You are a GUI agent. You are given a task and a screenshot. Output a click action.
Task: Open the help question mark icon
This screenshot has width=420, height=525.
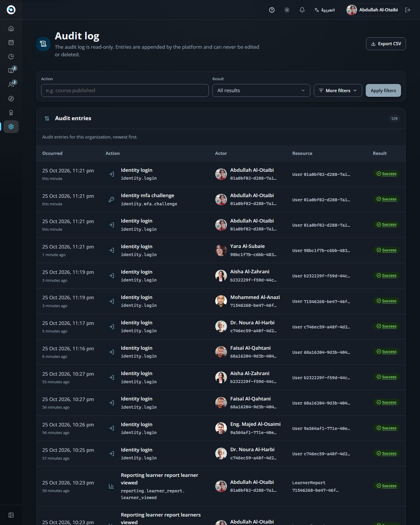272,10
